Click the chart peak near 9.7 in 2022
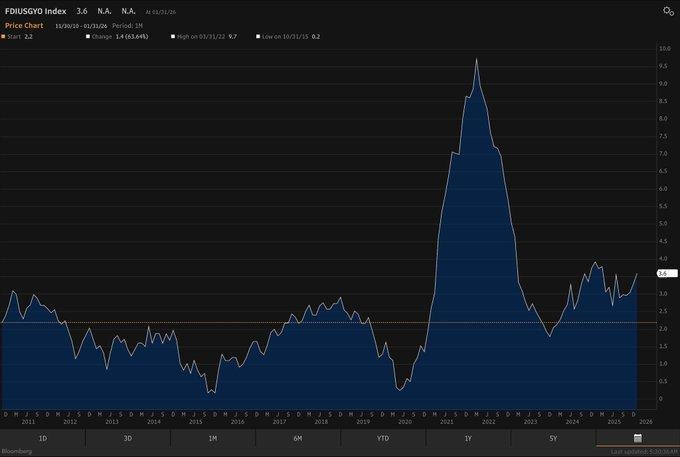The width and height of the screenshot is (680, 457). (x=476, y=59)
